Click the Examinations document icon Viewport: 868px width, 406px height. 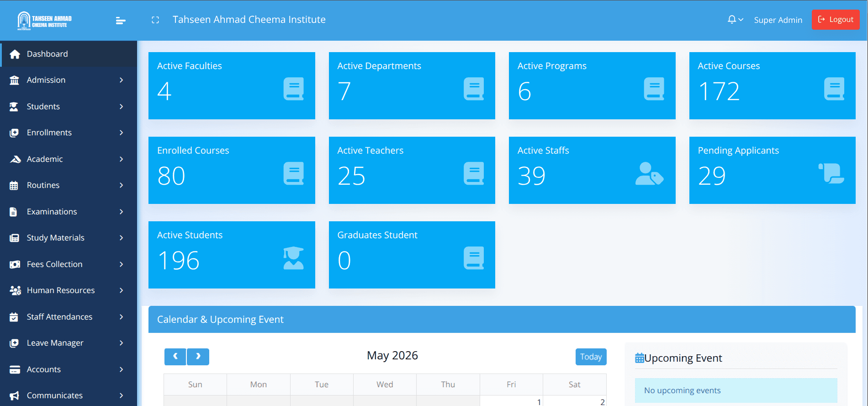[x=13, y=212]
